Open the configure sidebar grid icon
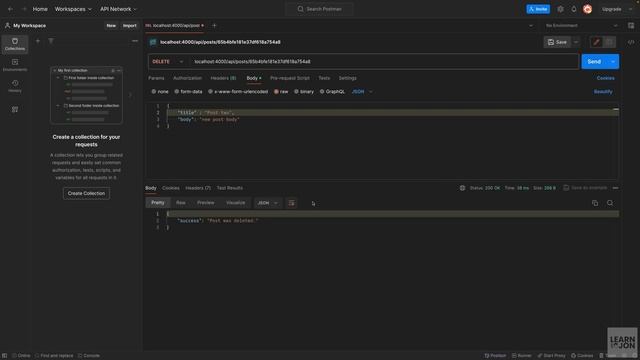Screen dimensions: 640x360 coord(15,109)
